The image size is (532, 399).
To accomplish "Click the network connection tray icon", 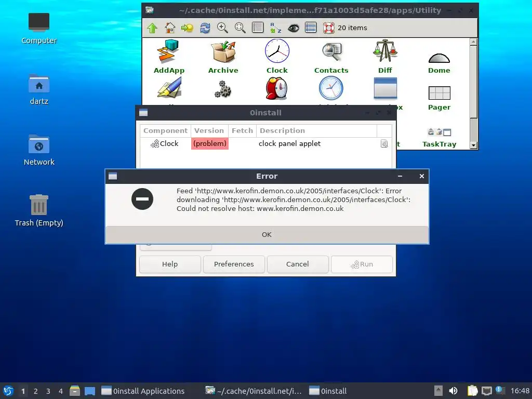I will coord(486,391).
